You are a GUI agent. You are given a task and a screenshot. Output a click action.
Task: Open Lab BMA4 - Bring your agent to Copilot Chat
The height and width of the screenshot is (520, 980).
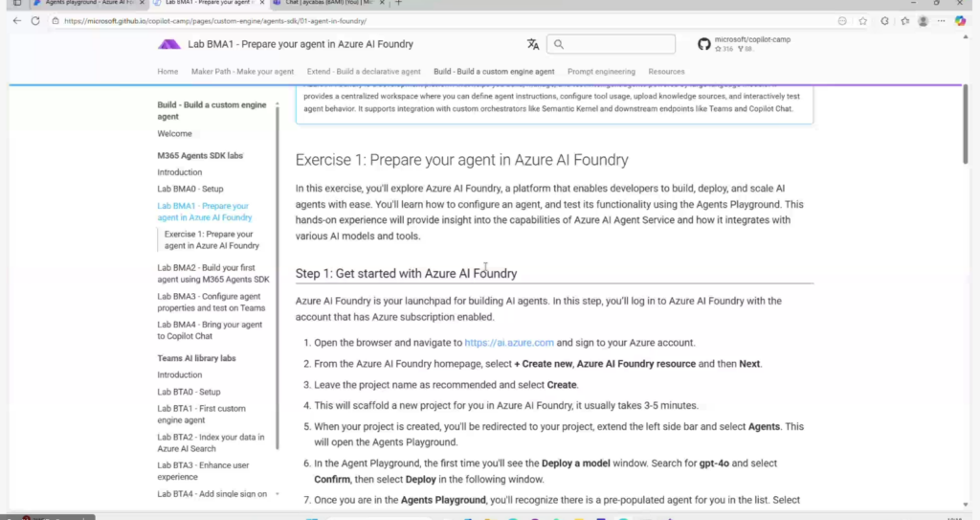coord(210,330)
